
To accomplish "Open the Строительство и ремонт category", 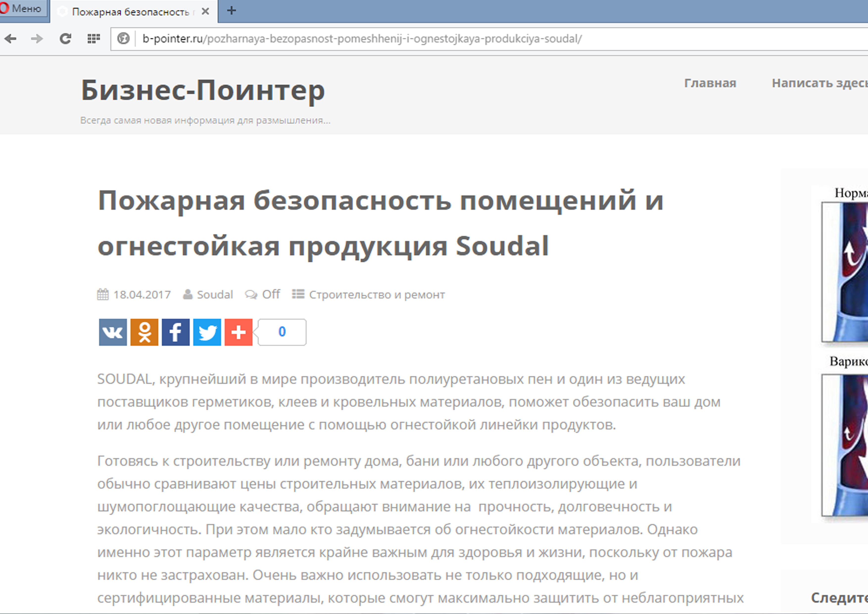I will coord(377,295).
